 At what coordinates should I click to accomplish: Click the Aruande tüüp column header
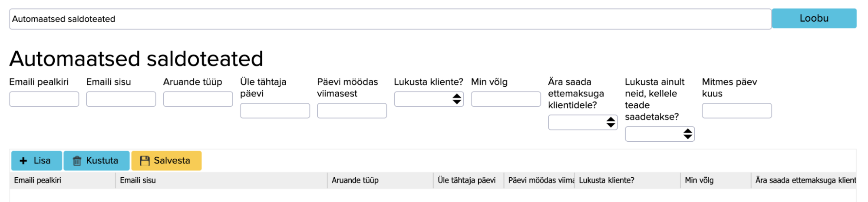pyautogui.click(x=355, y=180)
